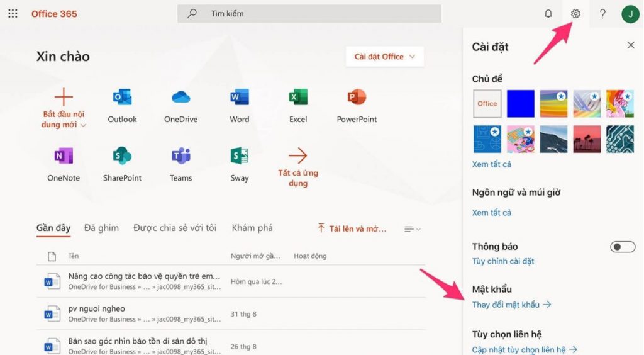This screenshot has height=355, width=644.
Task: Select the solid blue theme swatch
Action: pyautogui.click(x=520, y=103)
